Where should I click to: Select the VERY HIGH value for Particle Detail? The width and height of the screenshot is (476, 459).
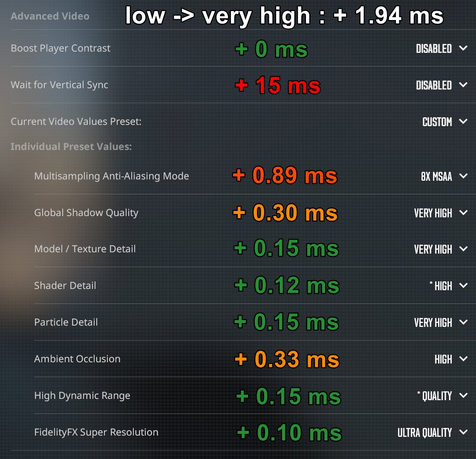tap(433, 322)
